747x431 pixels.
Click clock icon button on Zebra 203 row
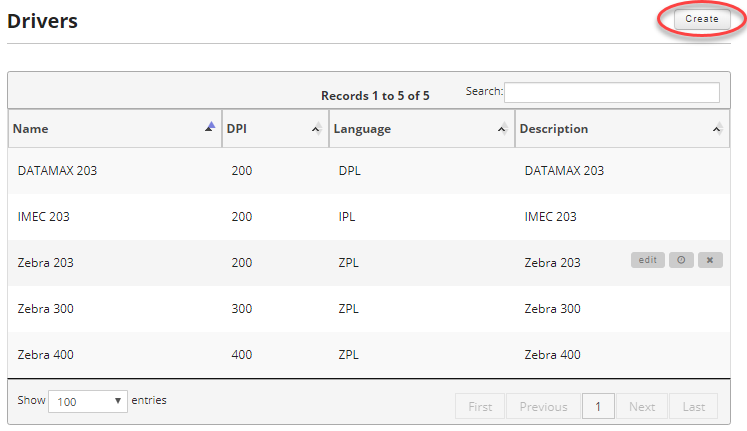(x=681, y=260)
